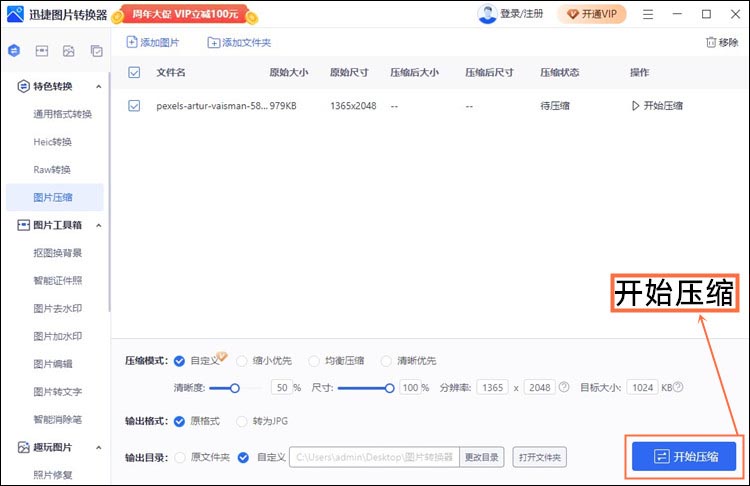Viewport: 750px width, 486px height.
Task: Open 图片编辑 in sidebar
Action: point(53,364)
